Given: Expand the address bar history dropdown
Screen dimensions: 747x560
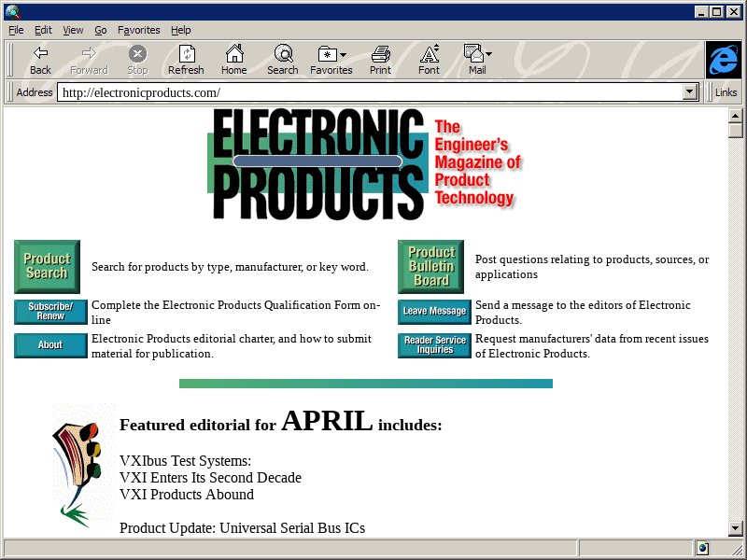Looking at the screenshot, I should click(691, 92).
